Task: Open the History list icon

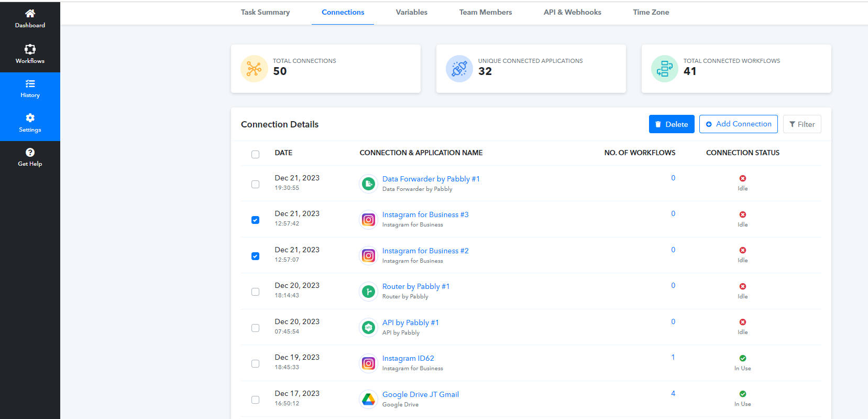Action: click(30, 83)
